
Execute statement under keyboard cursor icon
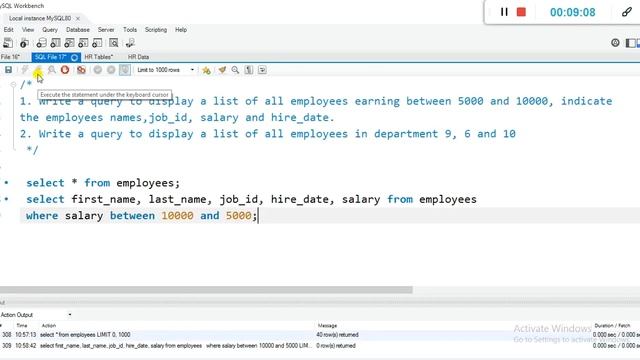pyautogui.click(x=38, y=70)
